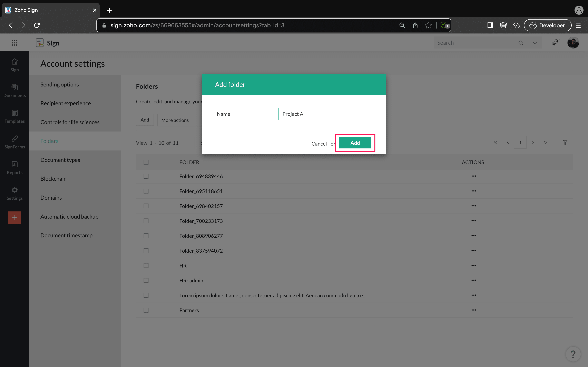The width and height of the screenshot is (588, 367).
Task: Open Reports in the left sidebar
Action: click(x=14, y=167)
